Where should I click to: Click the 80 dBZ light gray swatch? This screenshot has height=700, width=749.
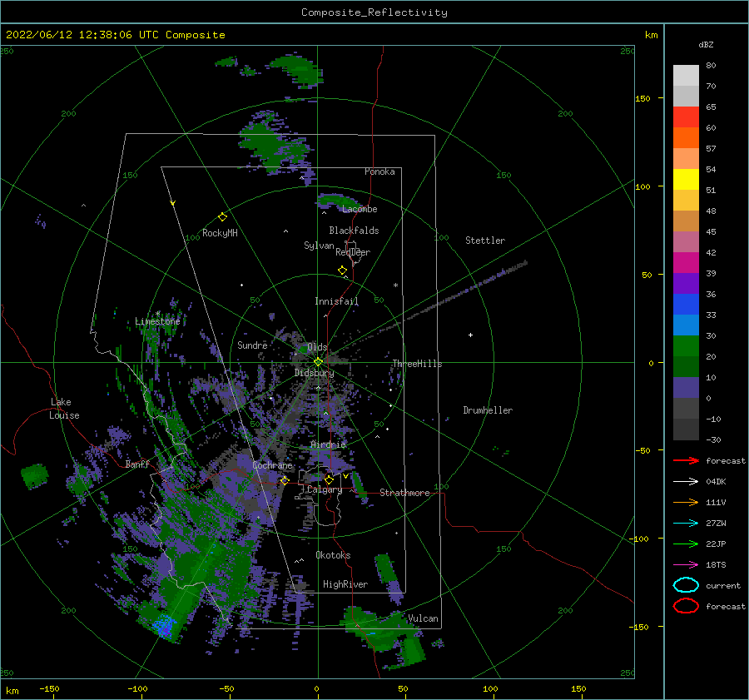pos(686,76)
